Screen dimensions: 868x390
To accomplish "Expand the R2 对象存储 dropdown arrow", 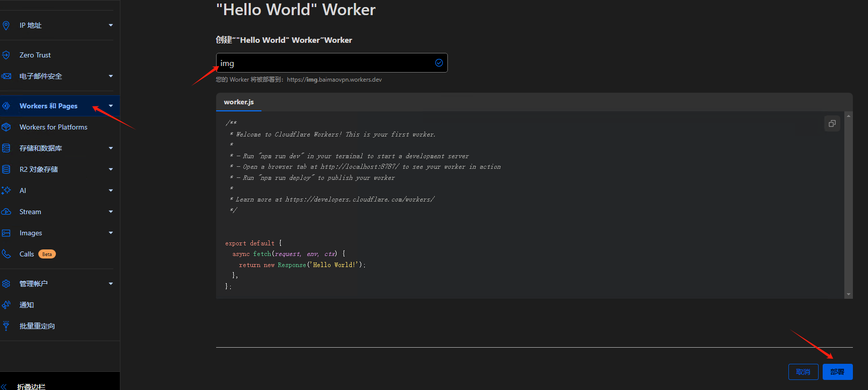I will coord(111,169).
